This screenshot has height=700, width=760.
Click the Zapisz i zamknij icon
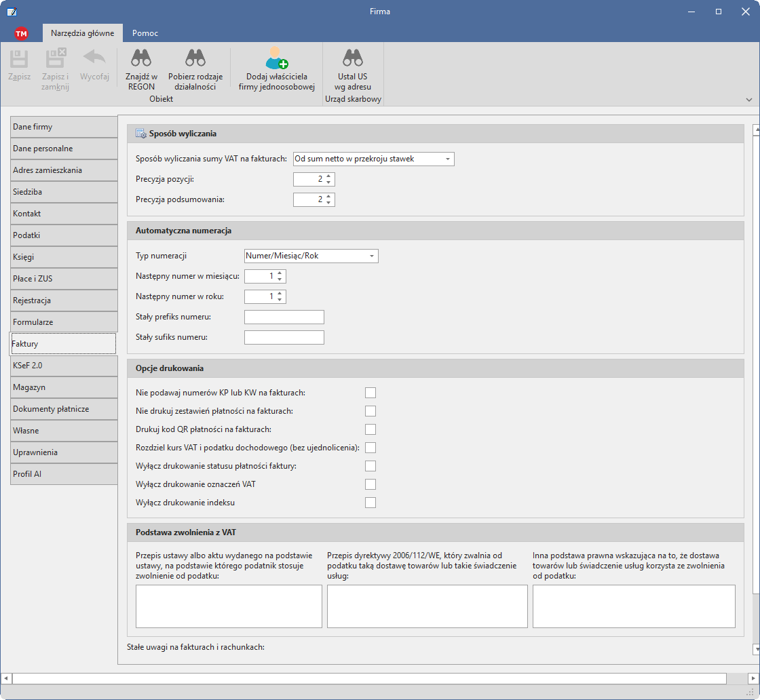[55, 58]
